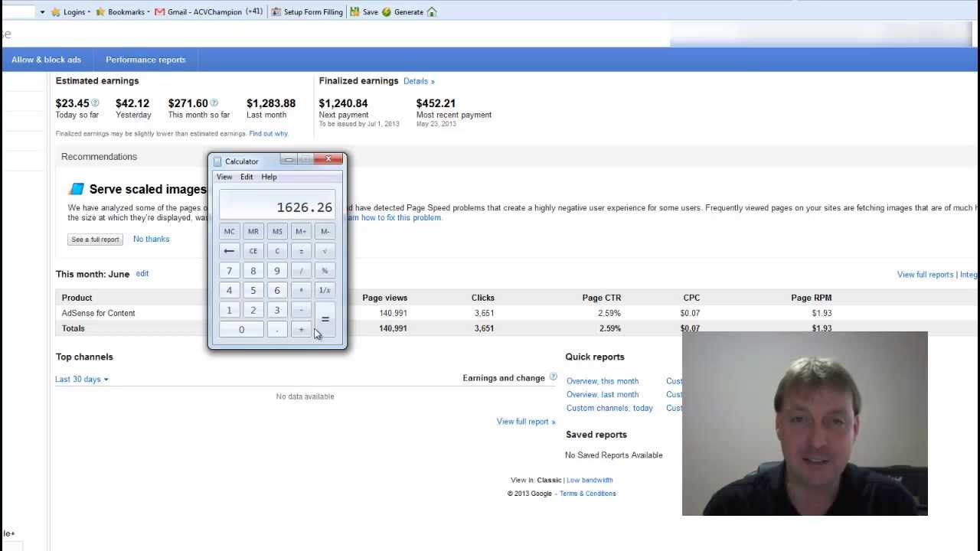Image resolution: width=980 pixels, height=551 pixels.
Task: Click the webcam video overlay
Action: tap(805, 423)
